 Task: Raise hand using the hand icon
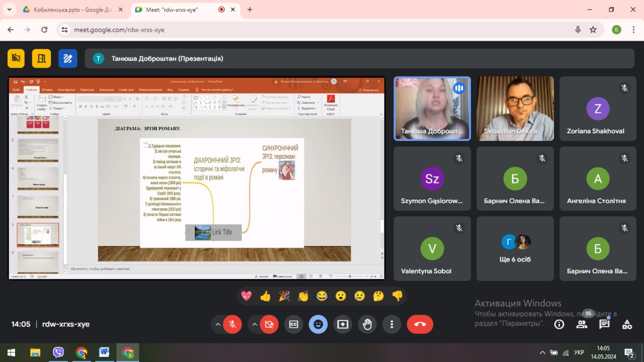[x=367, y=324]
